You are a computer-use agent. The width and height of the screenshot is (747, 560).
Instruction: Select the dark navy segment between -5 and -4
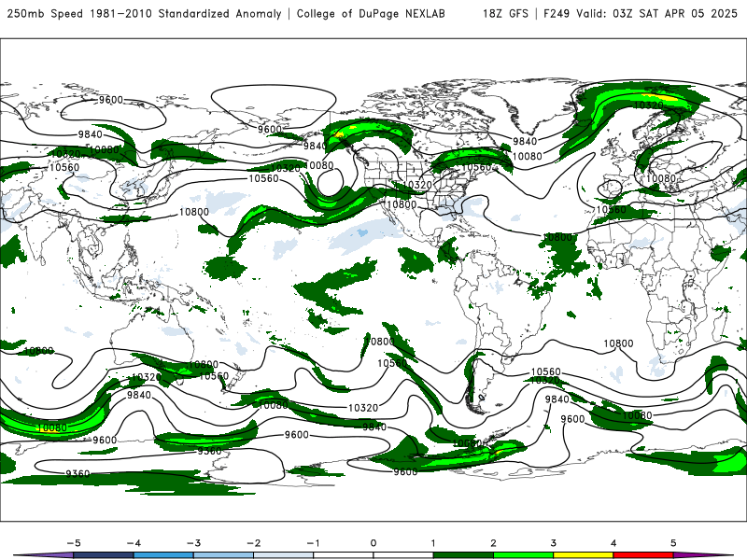[104, 555]
